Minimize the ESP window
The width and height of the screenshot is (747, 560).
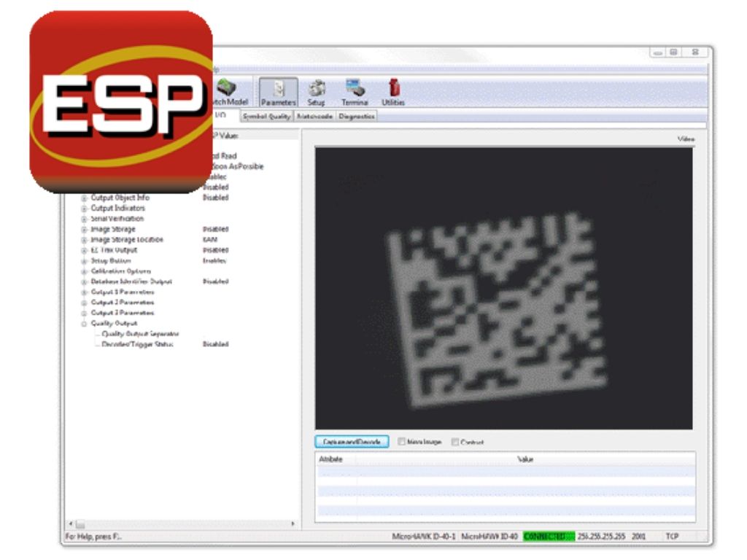click(x=658, y=52)
